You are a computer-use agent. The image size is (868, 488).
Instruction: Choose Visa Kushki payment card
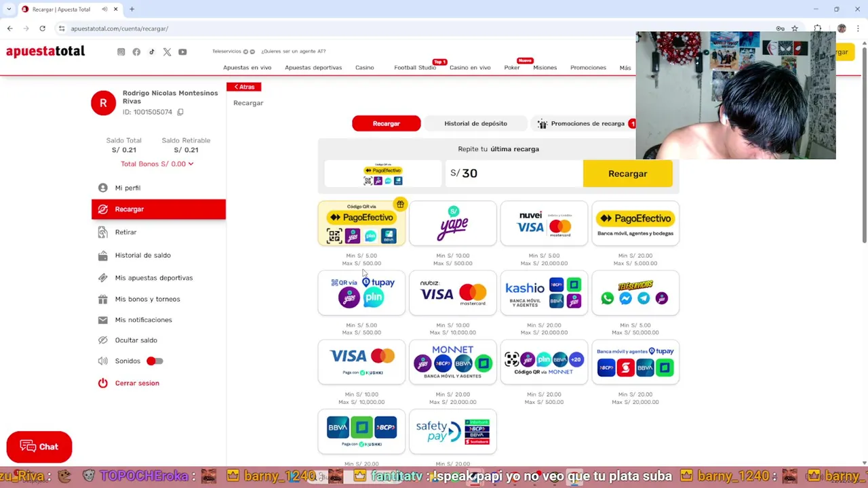361,362
